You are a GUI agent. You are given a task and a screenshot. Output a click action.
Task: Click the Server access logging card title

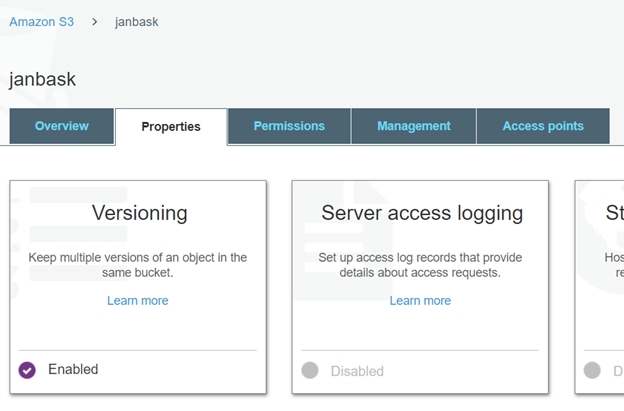[x=421, y=213]
